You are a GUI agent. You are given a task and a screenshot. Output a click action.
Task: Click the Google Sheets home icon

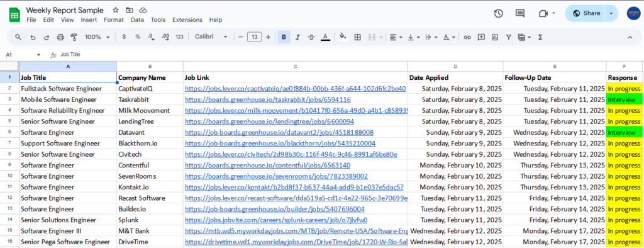15,15
